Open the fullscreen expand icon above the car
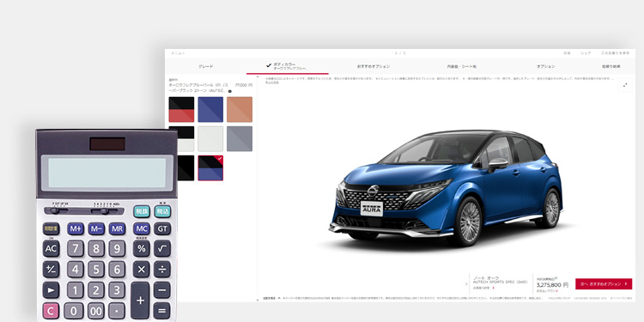The height and width of the screenshot is (322, 644). pos(625,85)
